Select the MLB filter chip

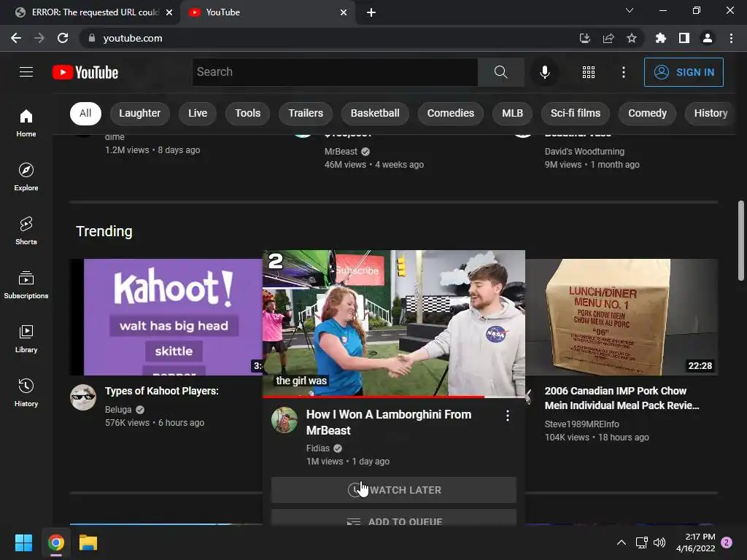(512, 113)
